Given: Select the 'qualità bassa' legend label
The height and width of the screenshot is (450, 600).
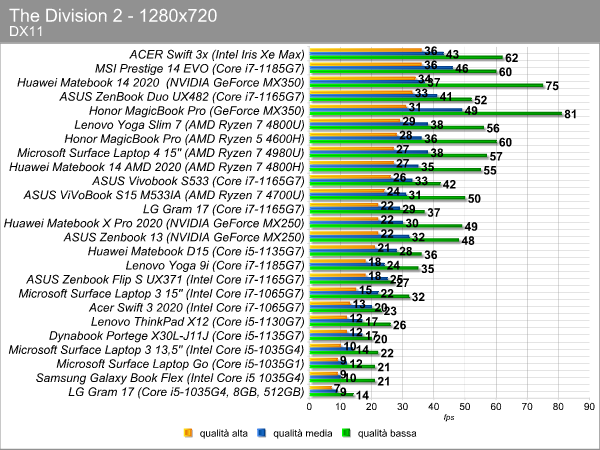Looking at the screenshot, I should click(387, 433).
